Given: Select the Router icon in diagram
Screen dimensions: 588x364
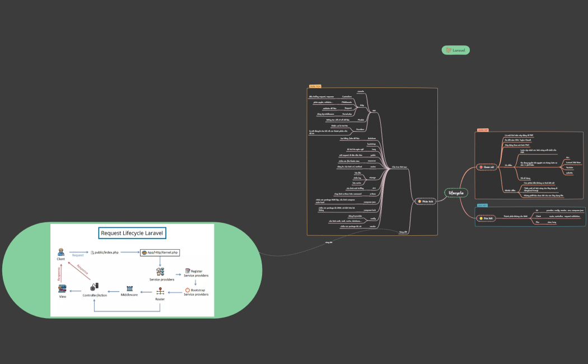Looking at the screenshot, I should tap(160, 291).
